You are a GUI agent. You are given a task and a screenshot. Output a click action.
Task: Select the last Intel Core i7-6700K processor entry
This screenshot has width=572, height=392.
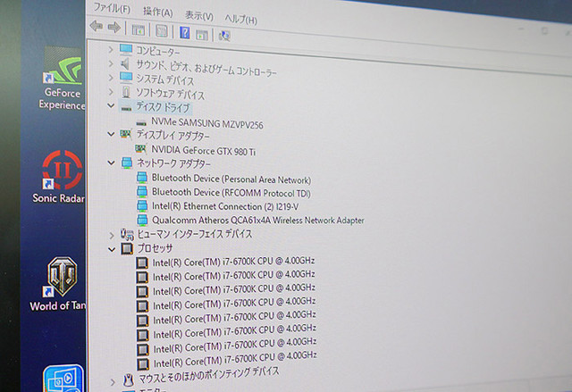click(235, 359)
